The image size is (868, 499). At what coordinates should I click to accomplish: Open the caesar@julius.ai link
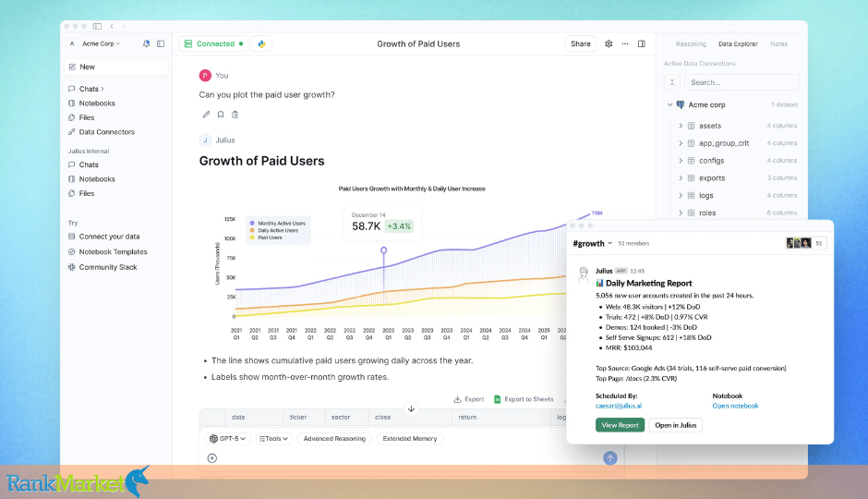(619, 406)
